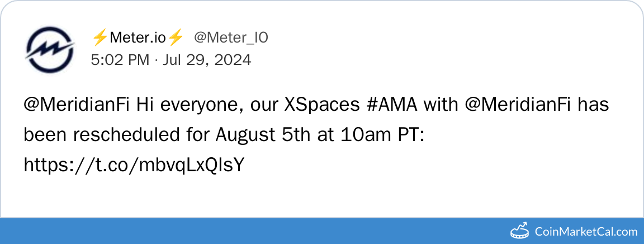Screen dimensions: 644x244
Task: Click the lightning bolt emoji before Meter.io
Action: point(100,37)
